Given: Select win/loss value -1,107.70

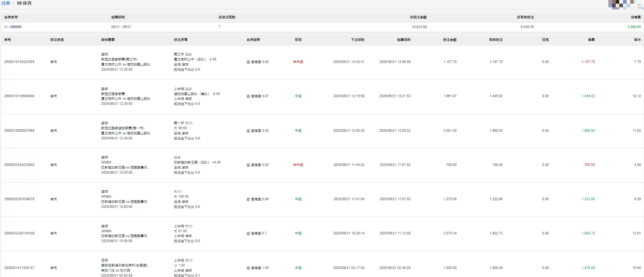Looking at the screenshot, I should pos(588,62).
